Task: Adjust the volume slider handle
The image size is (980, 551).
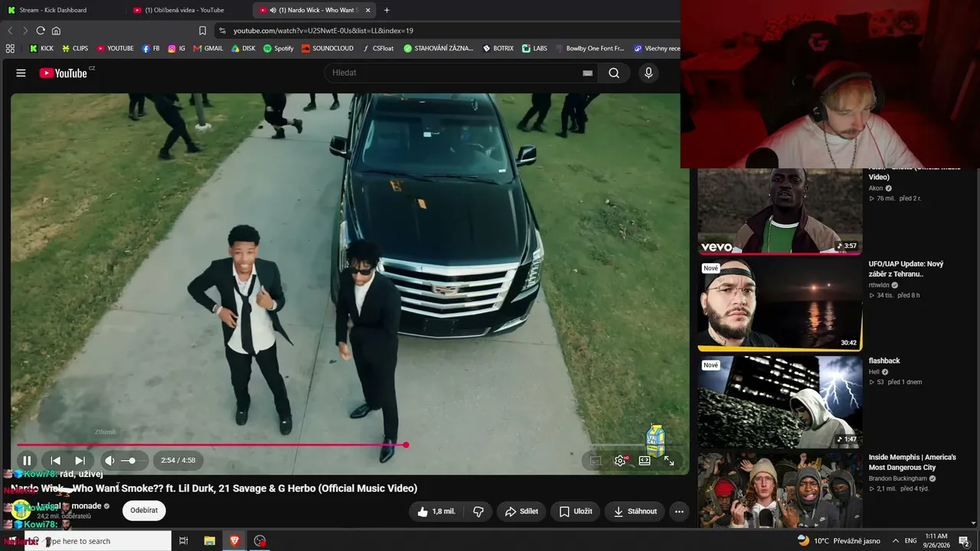Action: pyautogui.click(x=132, y=461)
